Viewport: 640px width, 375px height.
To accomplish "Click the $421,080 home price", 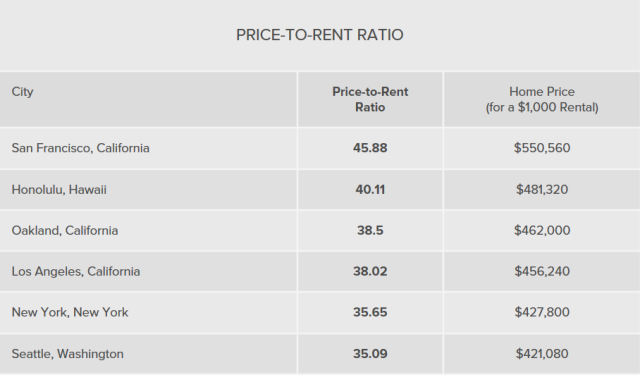I will tap(542, 354).
